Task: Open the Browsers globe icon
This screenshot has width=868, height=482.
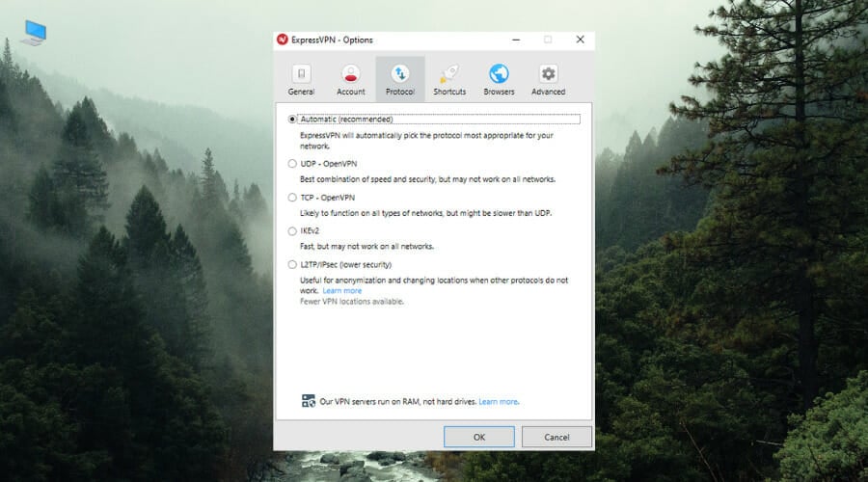Action: [x=499, y=73]
